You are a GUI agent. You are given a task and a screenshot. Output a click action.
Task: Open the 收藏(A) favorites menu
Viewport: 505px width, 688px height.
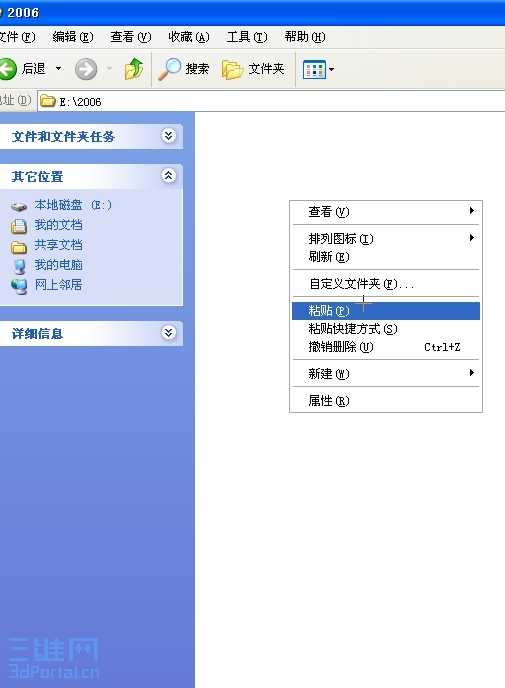click(x=189, y=37)
